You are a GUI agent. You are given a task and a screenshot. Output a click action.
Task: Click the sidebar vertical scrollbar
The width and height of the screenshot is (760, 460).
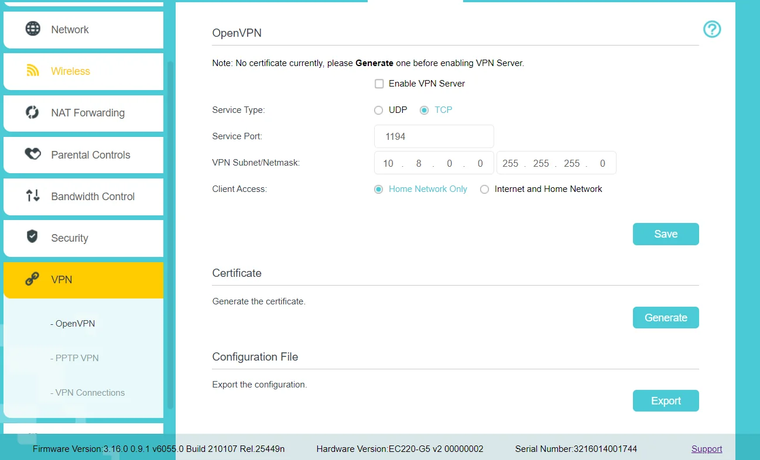[170, 235]
